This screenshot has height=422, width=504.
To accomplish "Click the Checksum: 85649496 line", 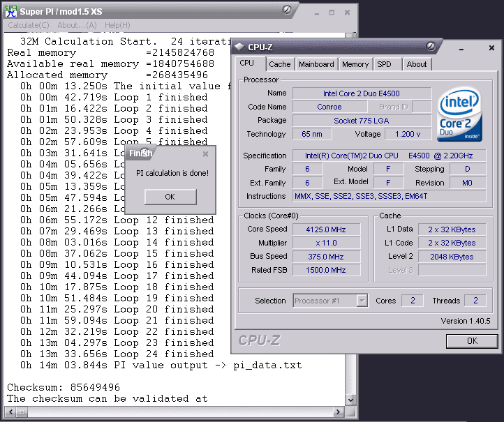I will pos(64,387).
